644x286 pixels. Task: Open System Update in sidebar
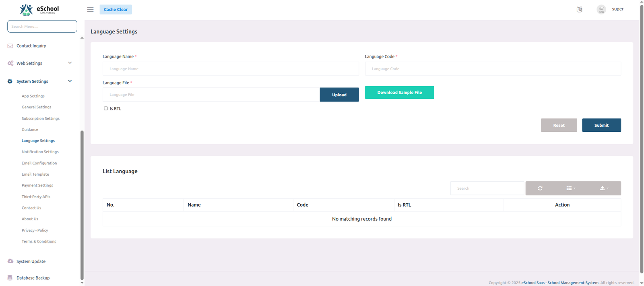tap(31, 261)
